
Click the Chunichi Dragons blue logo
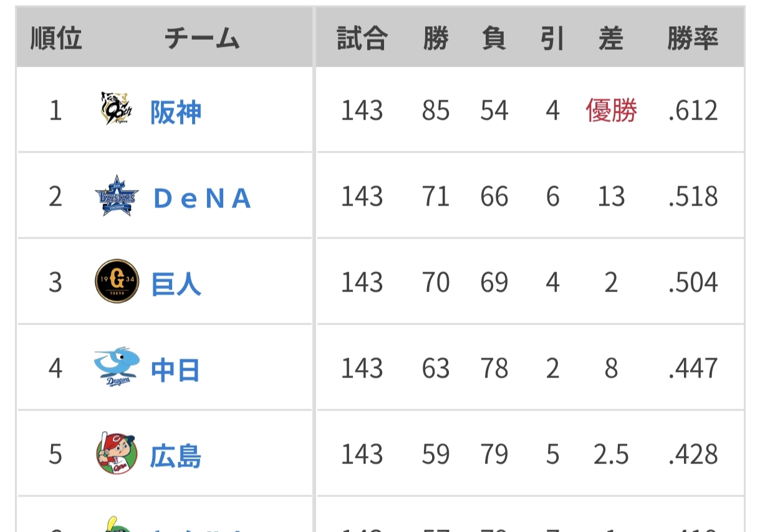click(x=117, y=368)
